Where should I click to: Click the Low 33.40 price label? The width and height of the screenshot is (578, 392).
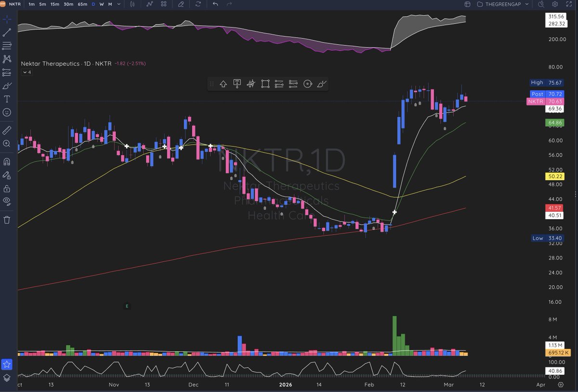point(546,238)
